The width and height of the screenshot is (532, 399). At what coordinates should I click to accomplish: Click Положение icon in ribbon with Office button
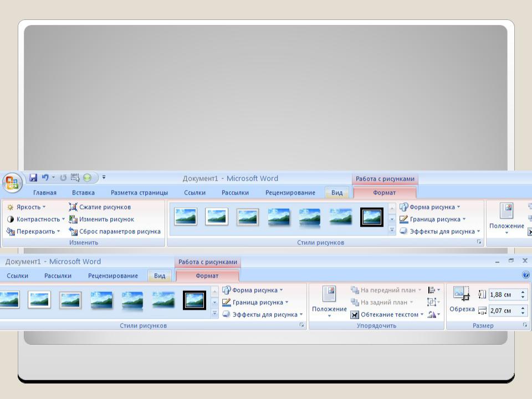(x=506, y=211)
